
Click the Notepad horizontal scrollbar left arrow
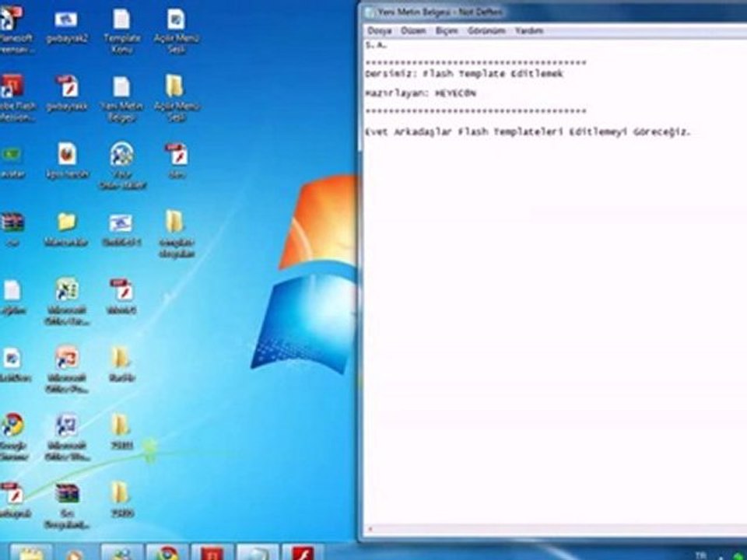370,529
